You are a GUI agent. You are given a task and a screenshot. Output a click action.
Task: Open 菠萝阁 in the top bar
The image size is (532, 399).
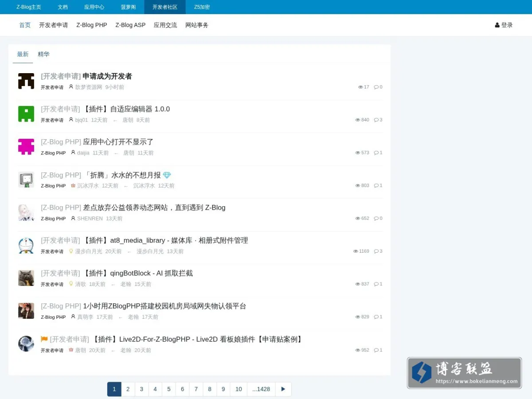[x=128, y=7]
